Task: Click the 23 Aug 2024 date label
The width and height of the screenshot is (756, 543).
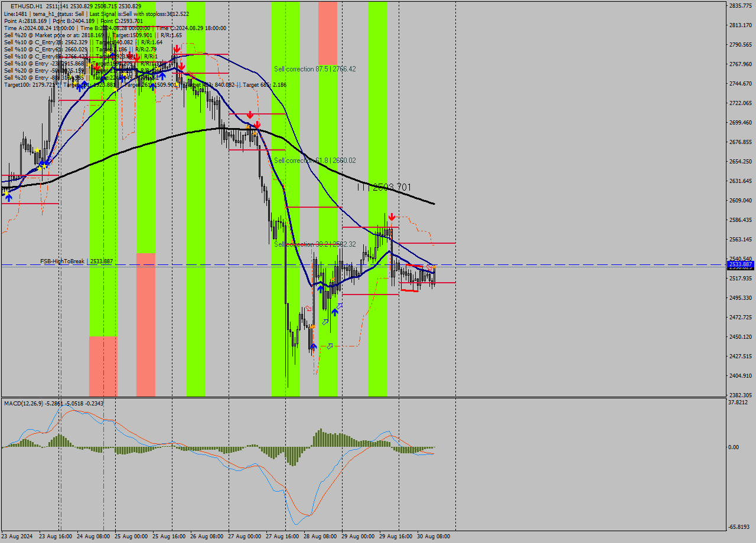Action: click(17, 537)
